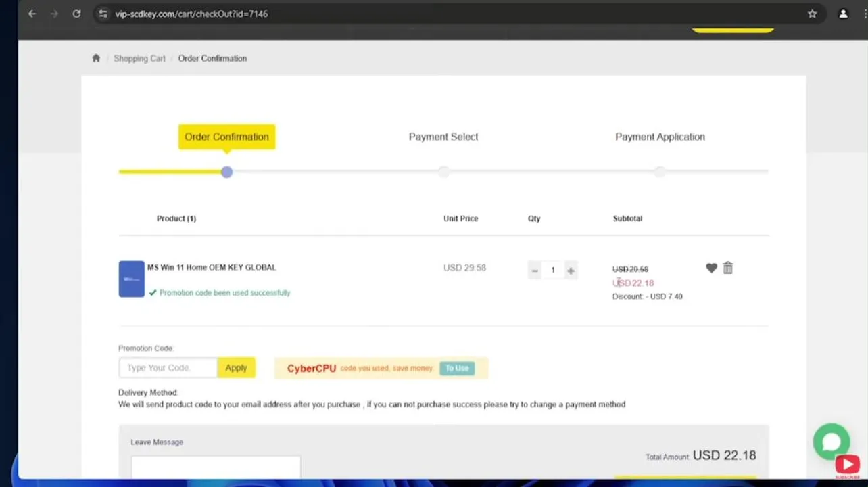
Task: Click the Unit Price column header
Action: pos(460,218)
